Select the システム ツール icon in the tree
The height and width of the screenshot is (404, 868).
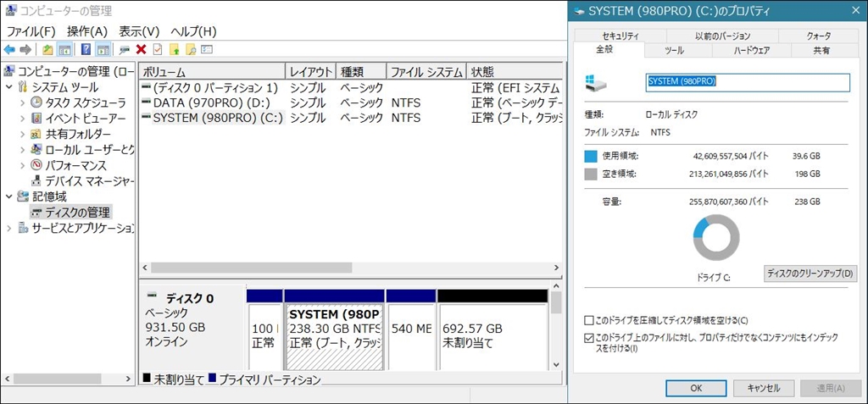(22, 87)
